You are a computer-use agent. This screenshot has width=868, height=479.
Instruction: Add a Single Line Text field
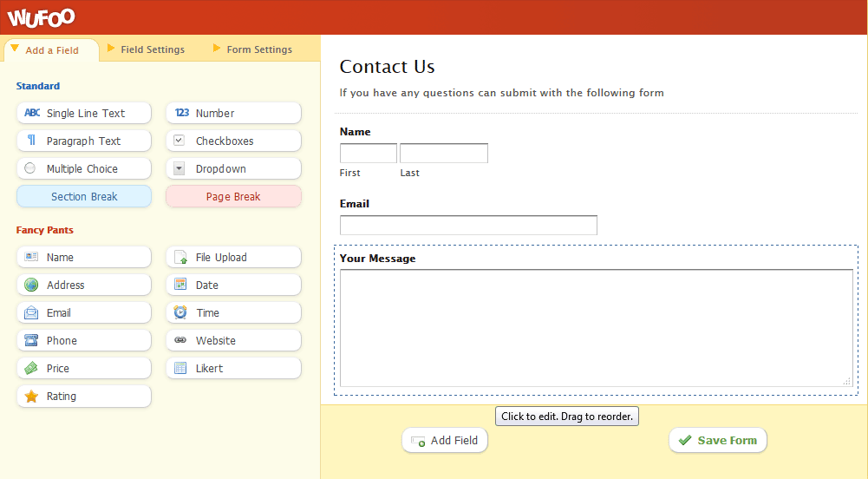pyautogui.click(x=84, y=113)
